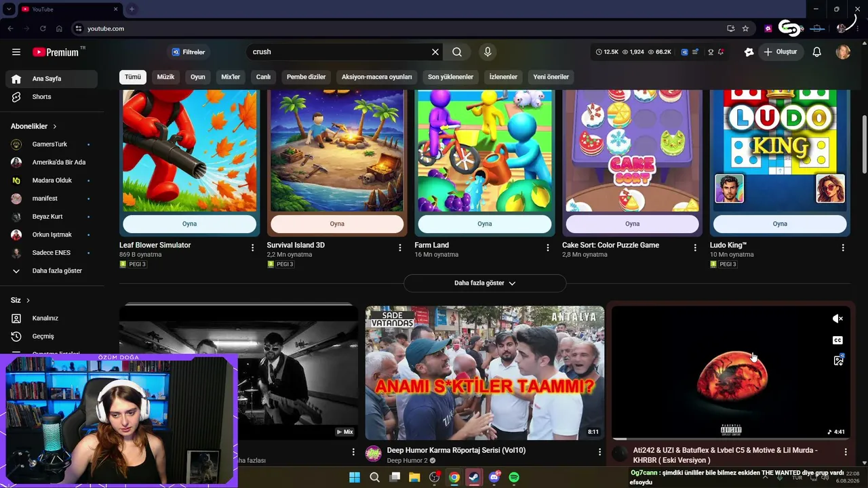Toggle captions on the KHRBR preview
This screenshot has height=488, width=868.
pyautogui.click(x=838, y=340)
